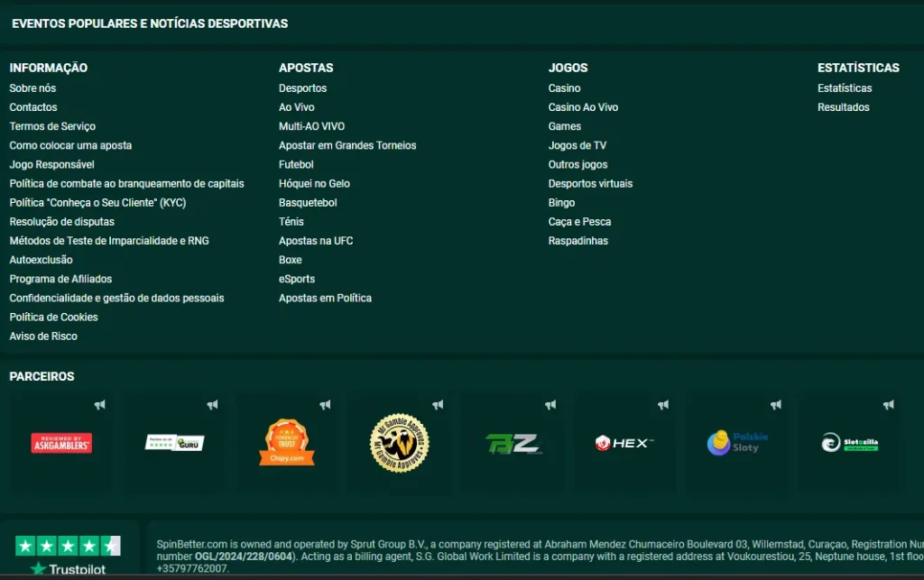Image resolution: width=924 pixels, height=580 pixels.
Task: Open the Casino Ao Vivo link
Action: (x=584, y=107)
